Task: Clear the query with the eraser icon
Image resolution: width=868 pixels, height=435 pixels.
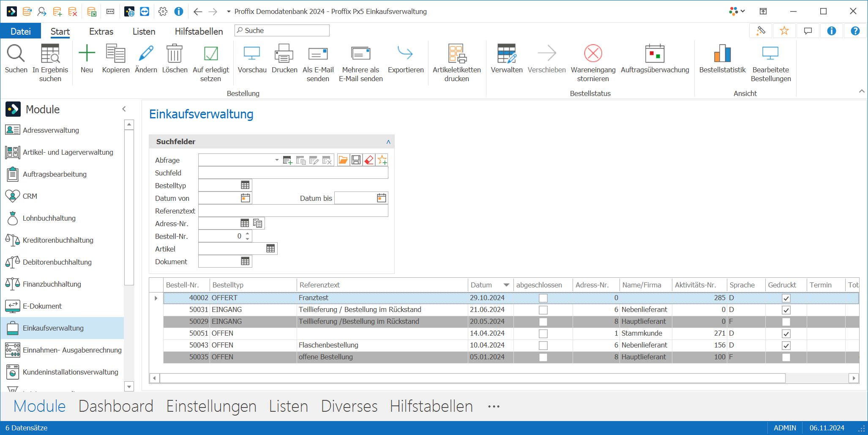Action: (369, 160)
